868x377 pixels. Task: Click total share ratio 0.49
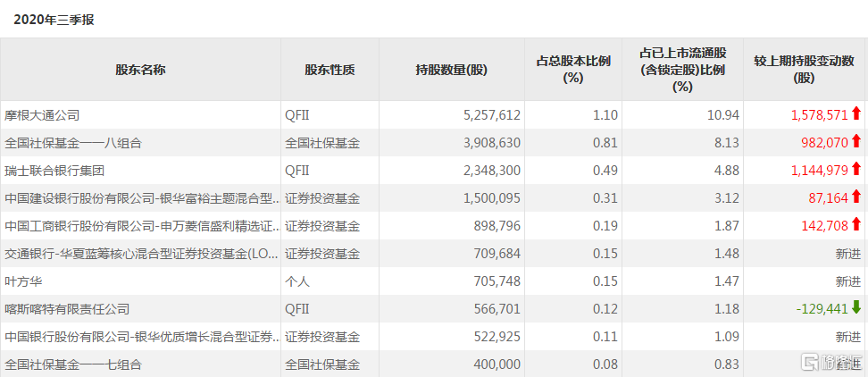pos(607,171)
